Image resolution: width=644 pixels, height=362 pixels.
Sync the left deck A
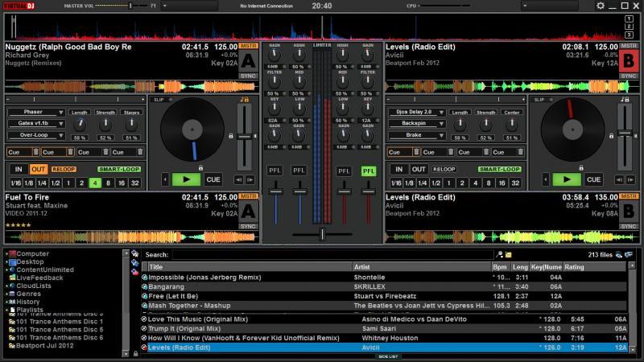pos(248,76)
